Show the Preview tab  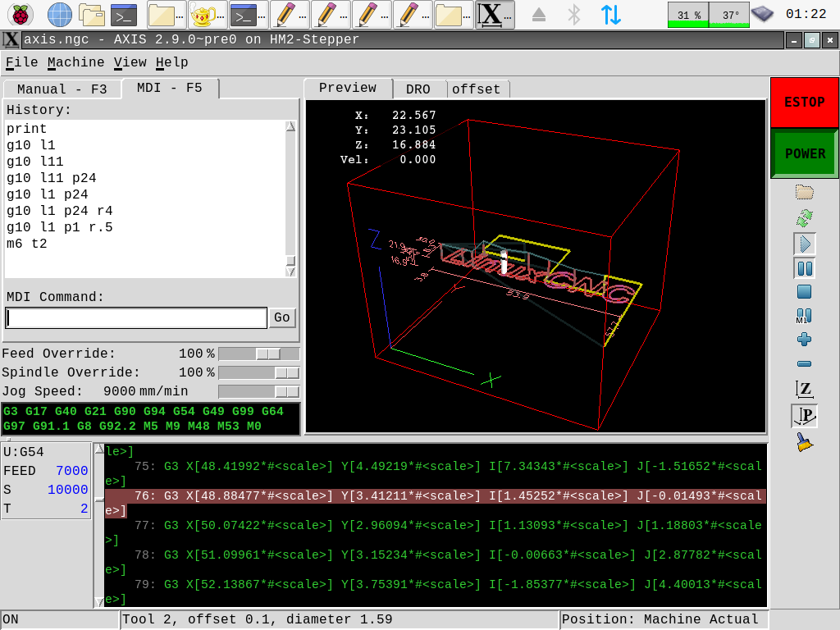[x=348, y=88]
